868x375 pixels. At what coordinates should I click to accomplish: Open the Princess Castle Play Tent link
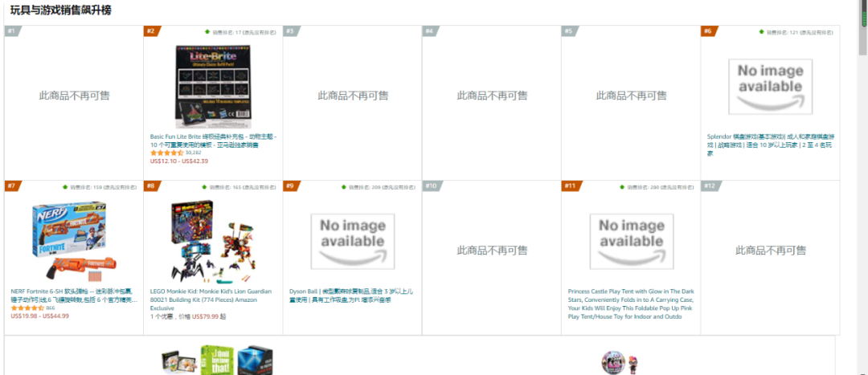631,304
